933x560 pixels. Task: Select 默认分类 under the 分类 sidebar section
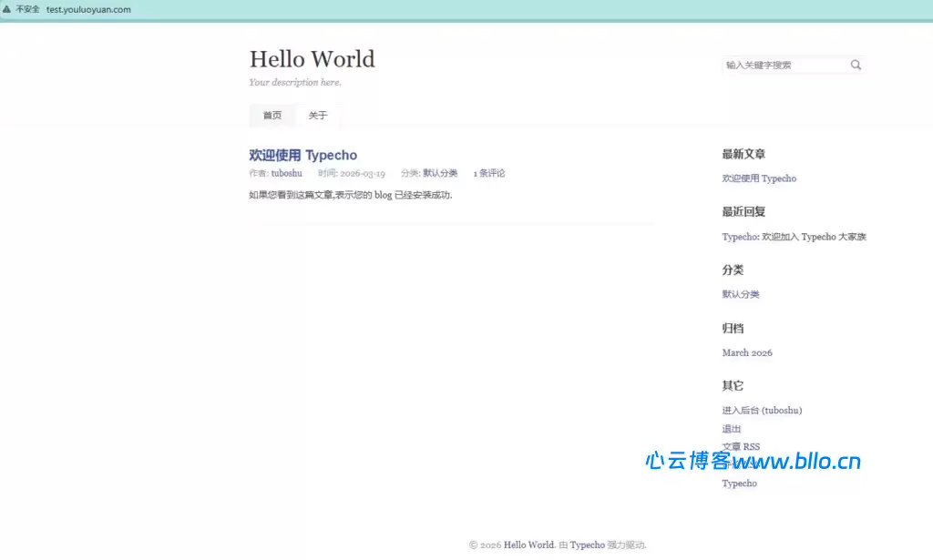click(741, 294)
